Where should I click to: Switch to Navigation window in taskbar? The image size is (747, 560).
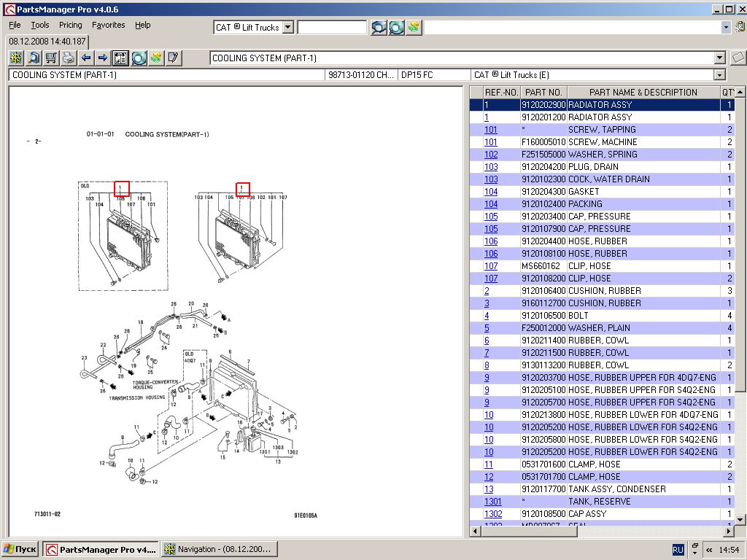click(218, 549)
